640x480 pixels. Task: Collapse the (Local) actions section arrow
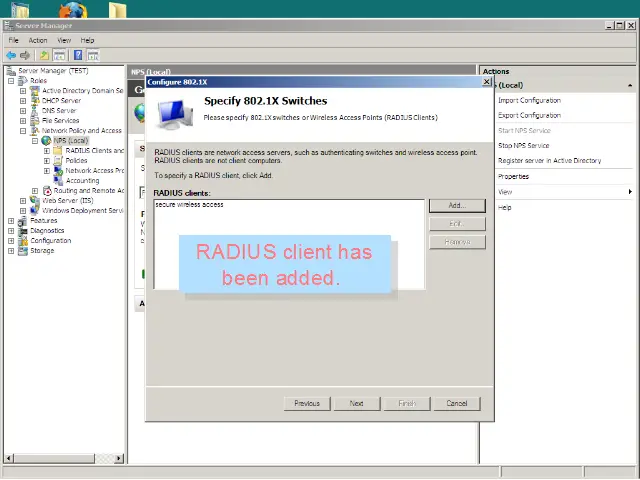tap(630, 85)
